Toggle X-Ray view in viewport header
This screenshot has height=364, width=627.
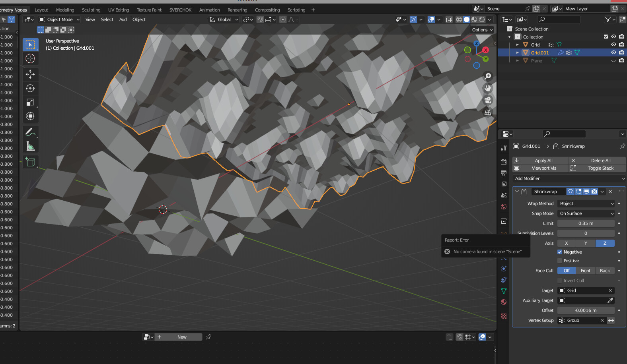(x=449, y=19)
